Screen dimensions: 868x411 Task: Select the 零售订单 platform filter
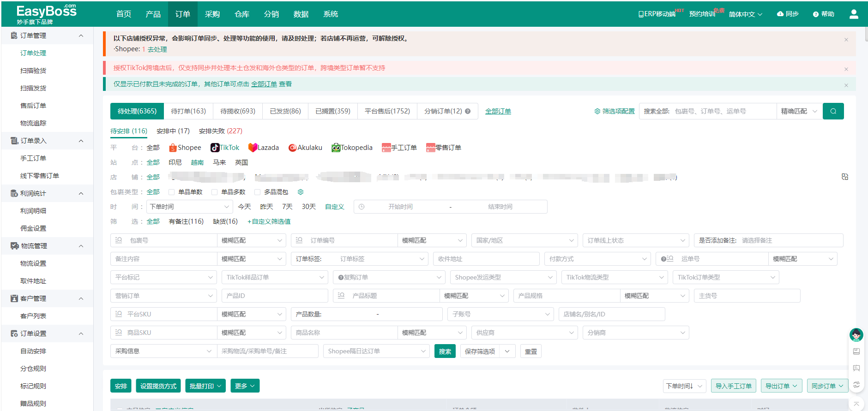444,148
